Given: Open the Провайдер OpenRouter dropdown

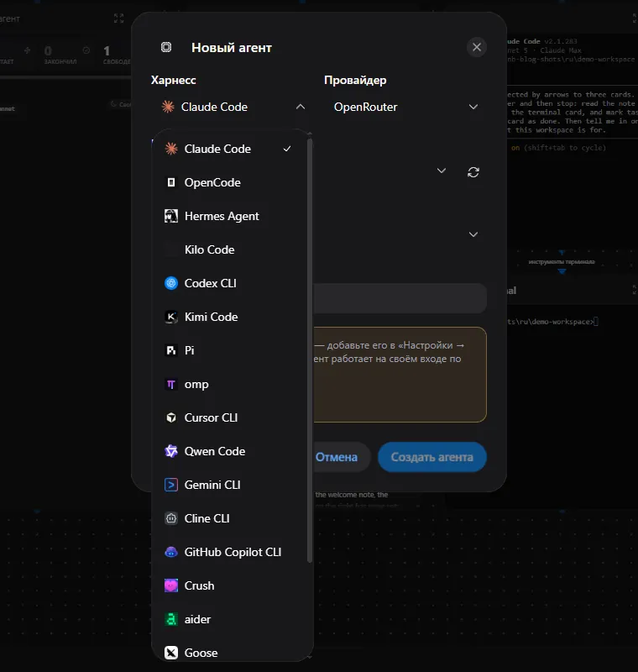Looking at the screenshot, I should [x=405, y=107].
